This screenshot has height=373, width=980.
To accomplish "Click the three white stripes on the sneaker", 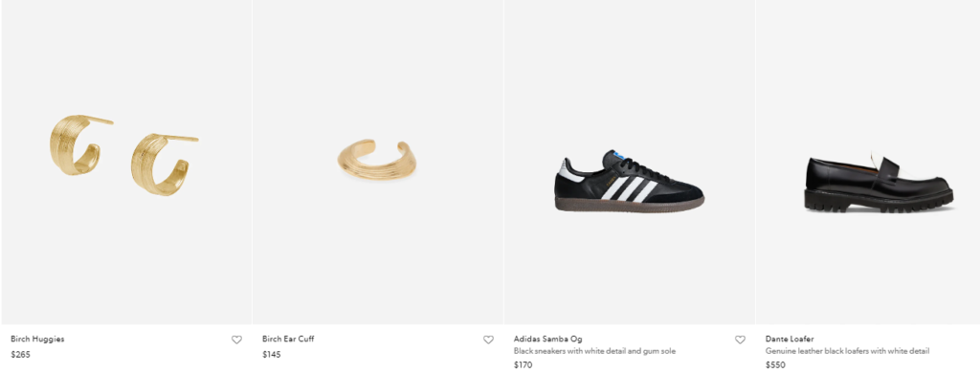I will [630, 188].
